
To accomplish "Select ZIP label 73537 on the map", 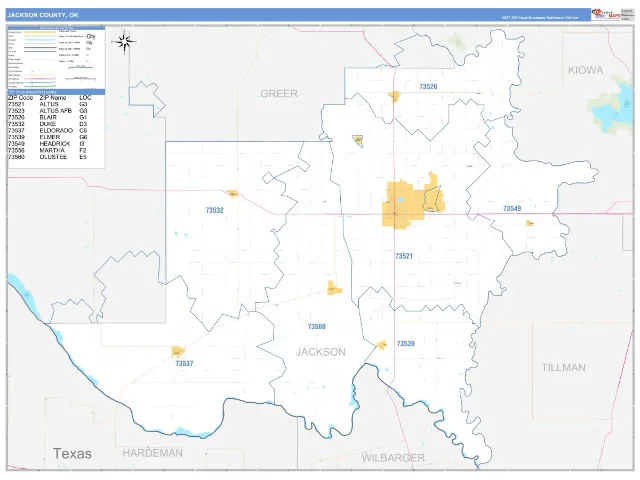I will tap(184, 363).
